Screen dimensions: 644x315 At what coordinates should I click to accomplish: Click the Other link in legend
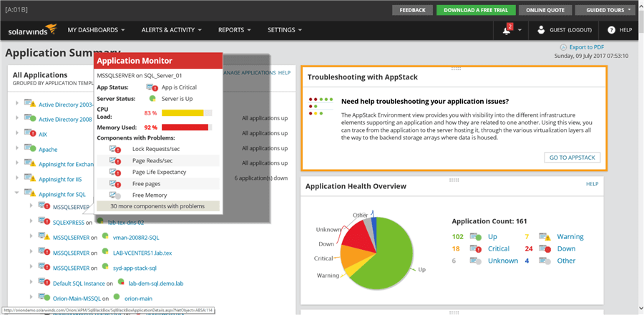point(566,261)
